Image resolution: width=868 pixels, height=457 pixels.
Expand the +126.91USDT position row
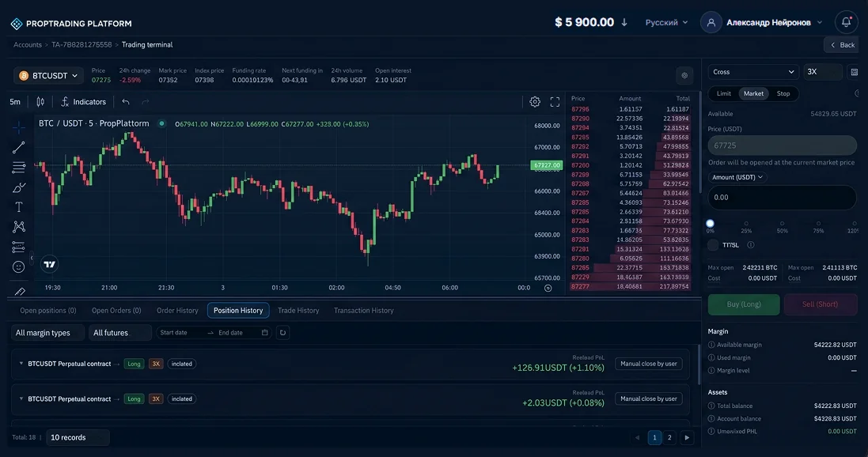21,364
